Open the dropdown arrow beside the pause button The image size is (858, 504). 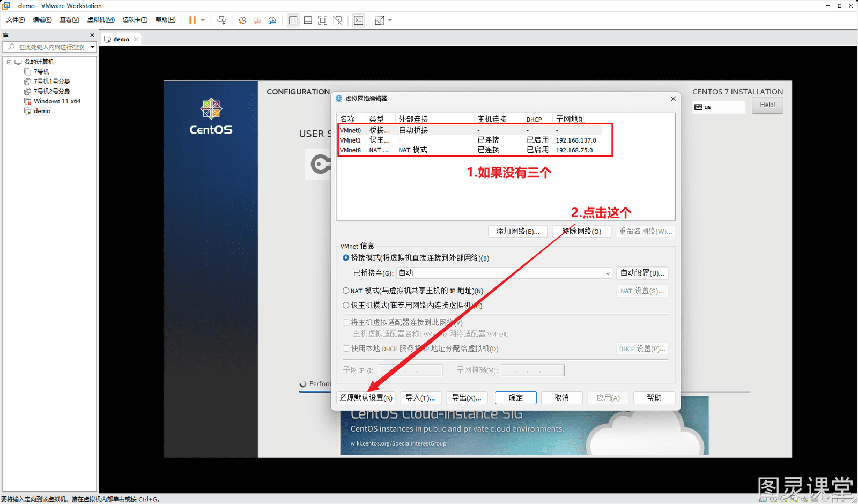click(x=203, y=20)
